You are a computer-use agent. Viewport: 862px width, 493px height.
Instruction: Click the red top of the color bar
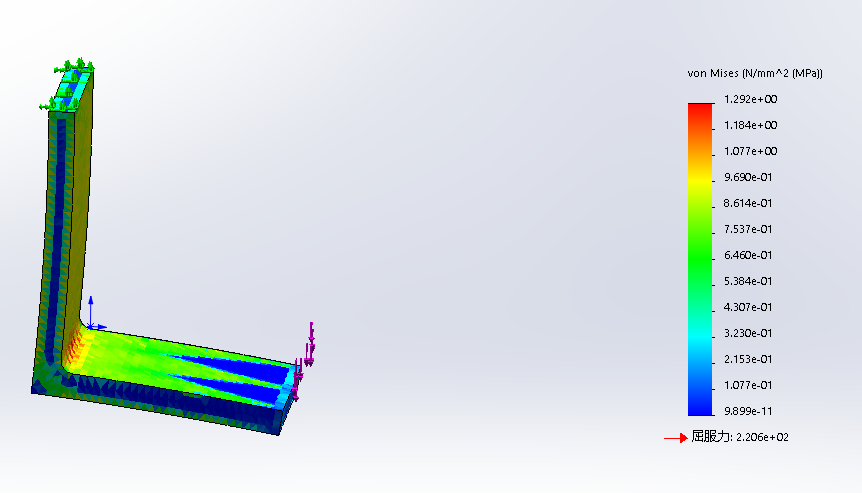tap(701, 110)
